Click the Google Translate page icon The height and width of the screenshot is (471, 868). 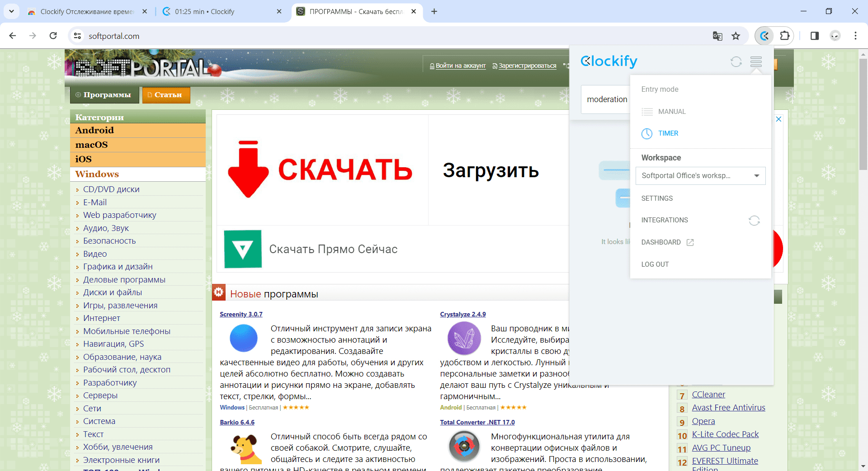pyautogui.click(x=717, y=36)
